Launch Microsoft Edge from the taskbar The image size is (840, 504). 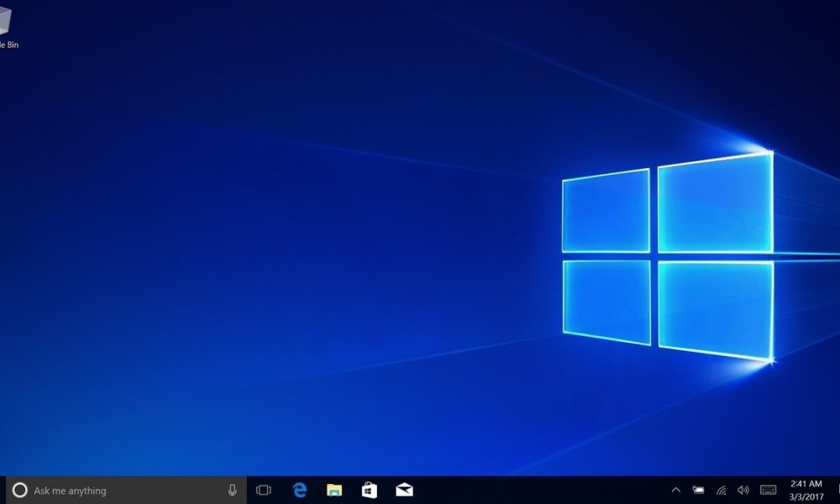click(x=300, y=490)
